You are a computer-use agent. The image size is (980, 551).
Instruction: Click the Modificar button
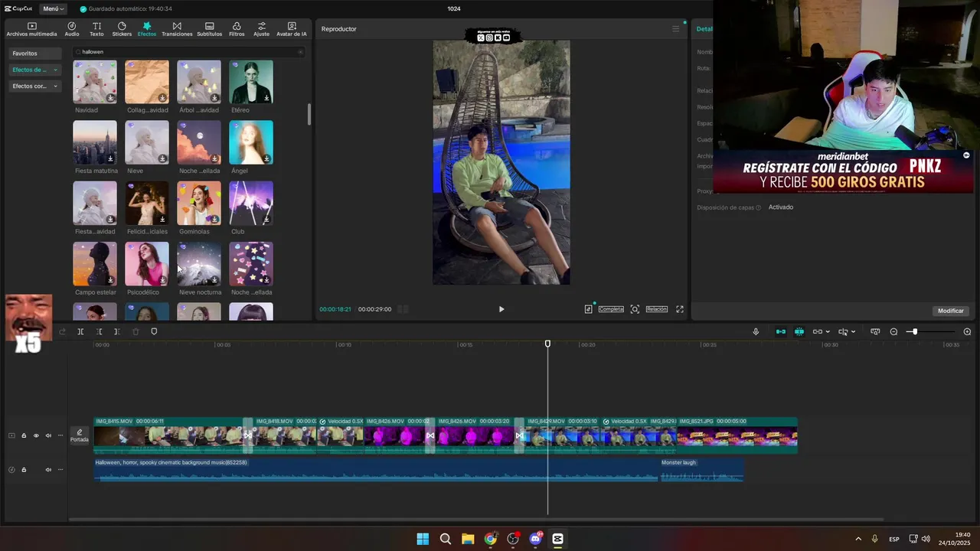pos(951,311)
